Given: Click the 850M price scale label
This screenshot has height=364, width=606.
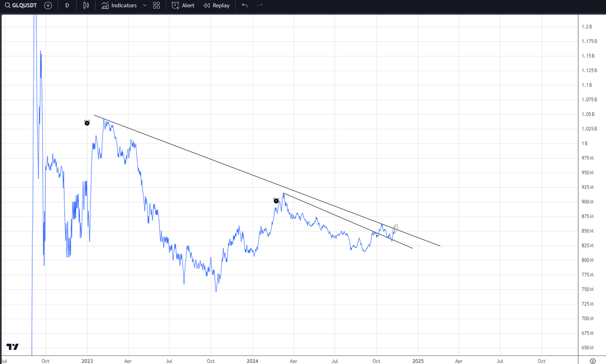Looking at the screenshot, I should click(x=587, y=231).
